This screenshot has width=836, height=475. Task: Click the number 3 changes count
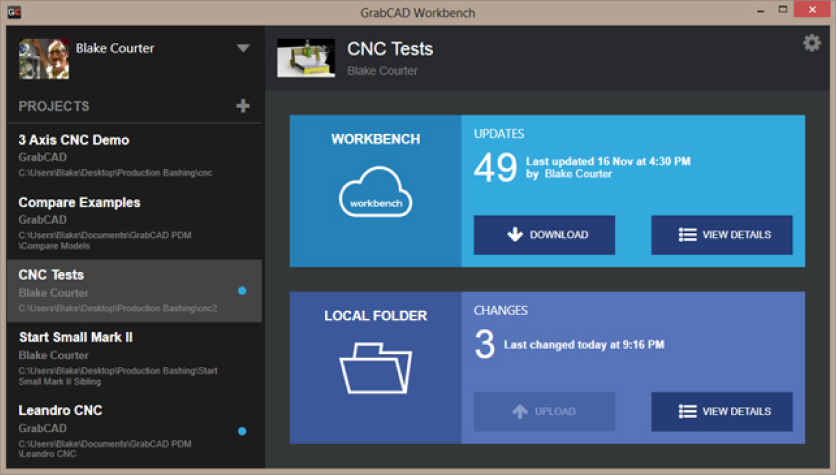click(485, 344)
